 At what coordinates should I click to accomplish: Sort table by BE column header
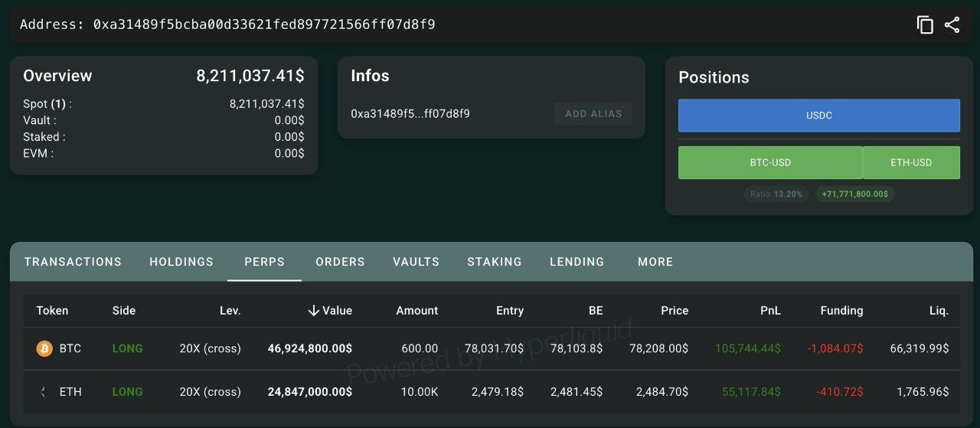pos(596,311)
